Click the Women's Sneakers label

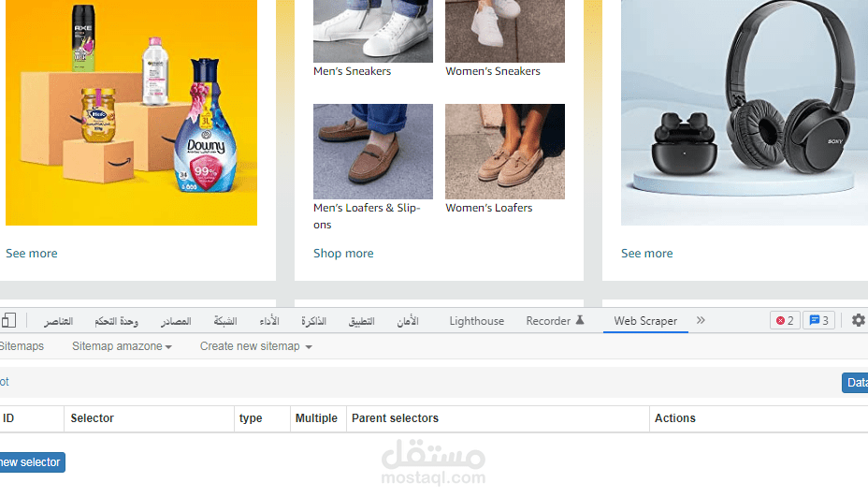[x=493, y=71]
